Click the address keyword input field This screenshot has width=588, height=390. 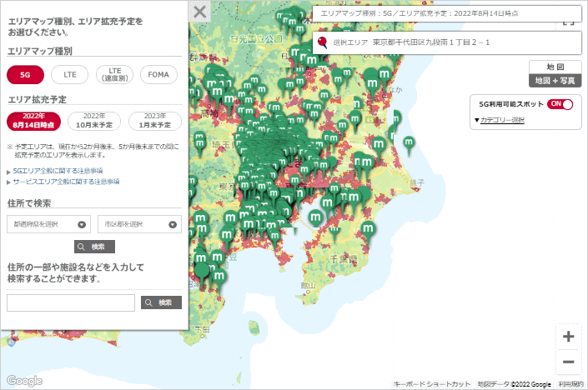(x=71, y=302)
